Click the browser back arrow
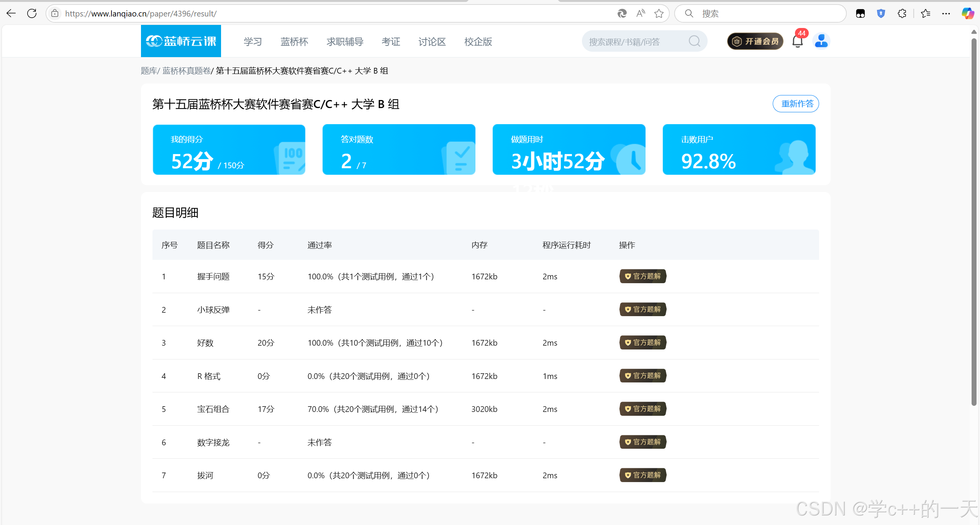This screenshot has height=525, width=980. tap(11, 13)
